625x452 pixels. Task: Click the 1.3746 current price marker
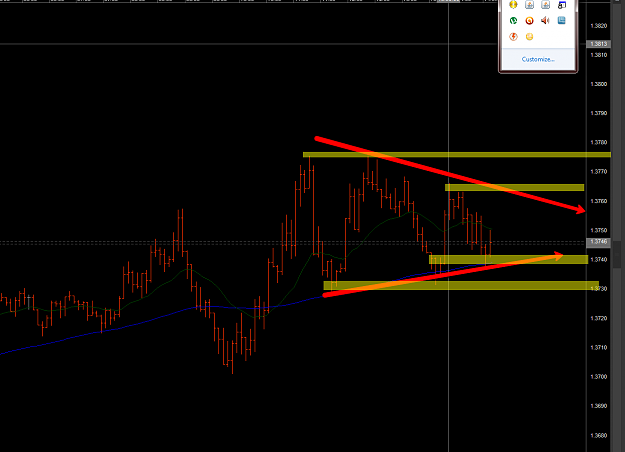[599, 242]
